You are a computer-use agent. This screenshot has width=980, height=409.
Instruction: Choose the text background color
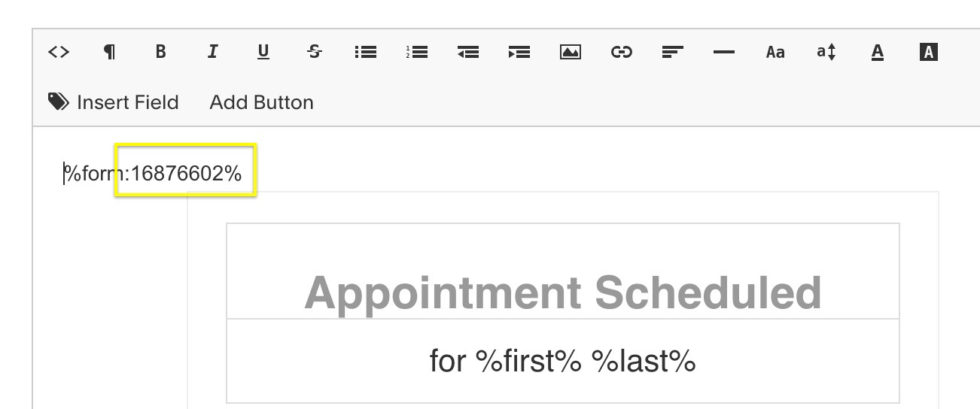(x=929, y=52)
